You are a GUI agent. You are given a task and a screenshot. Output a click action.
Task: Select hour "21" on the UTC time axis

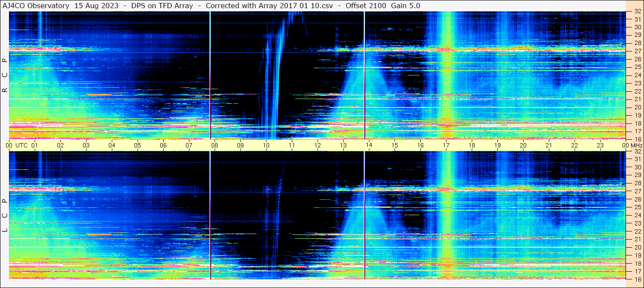(x=549, y=145)
